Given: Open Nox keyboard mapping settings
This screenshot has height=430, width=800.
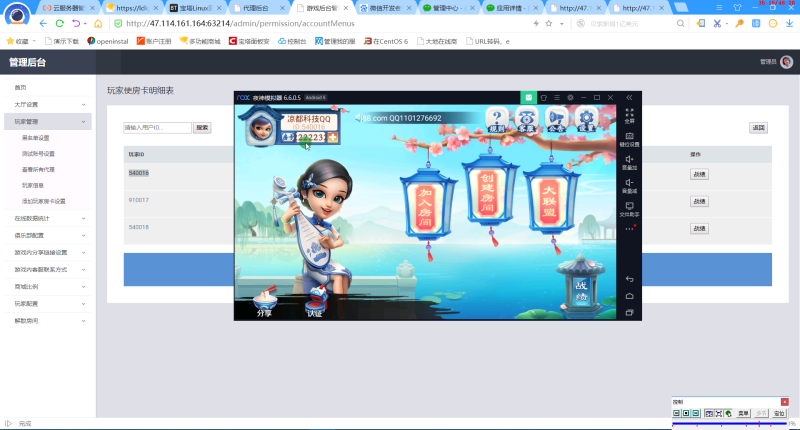Looking at the screenshot, I should [x=630, y=139].
